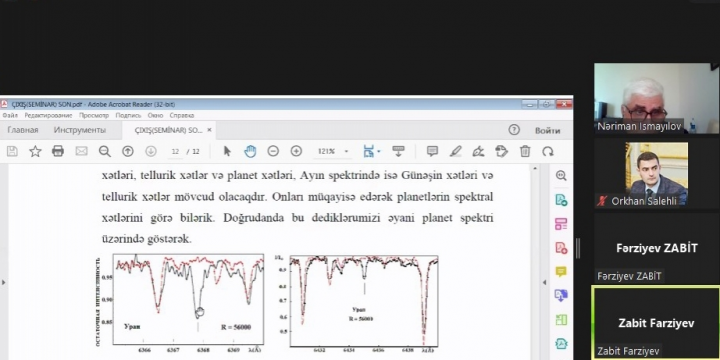This screenshot has width=720, height=360.
Task: Switch to the Инструменты tab
Action: click(x=79, y=130)
